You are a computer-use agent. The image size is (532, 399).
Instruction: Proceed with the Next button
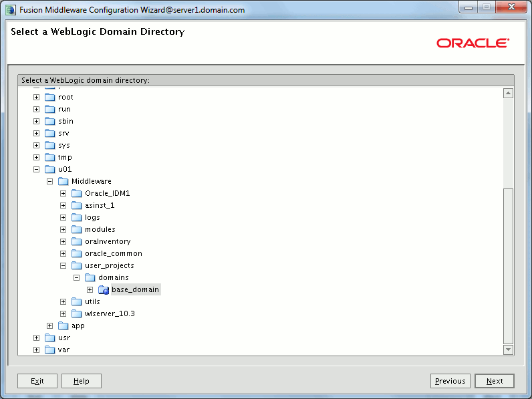tap(495, 381)
